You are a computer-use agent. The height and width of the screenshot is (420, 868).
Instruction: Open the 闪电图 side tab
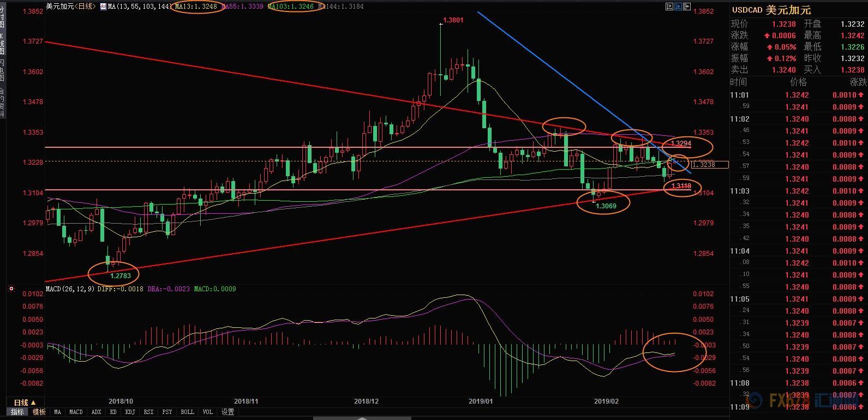(x=2, y=70)
